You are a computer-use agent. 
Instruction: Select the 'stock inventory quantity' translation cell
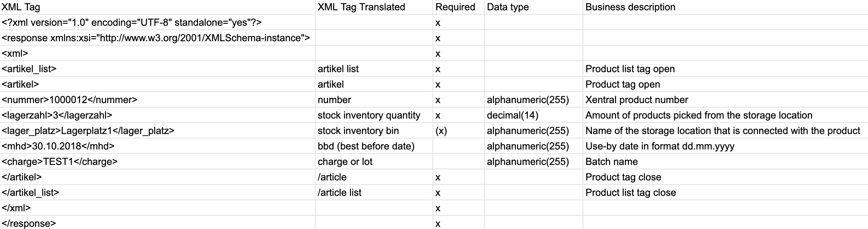369,115
